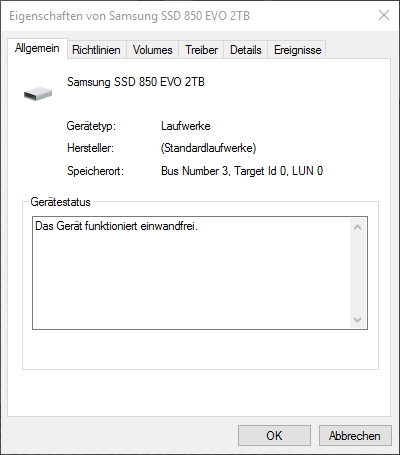This screenshot has height=455, width=400.
Task: Click the disk drive icon
Action: (38, 93)
